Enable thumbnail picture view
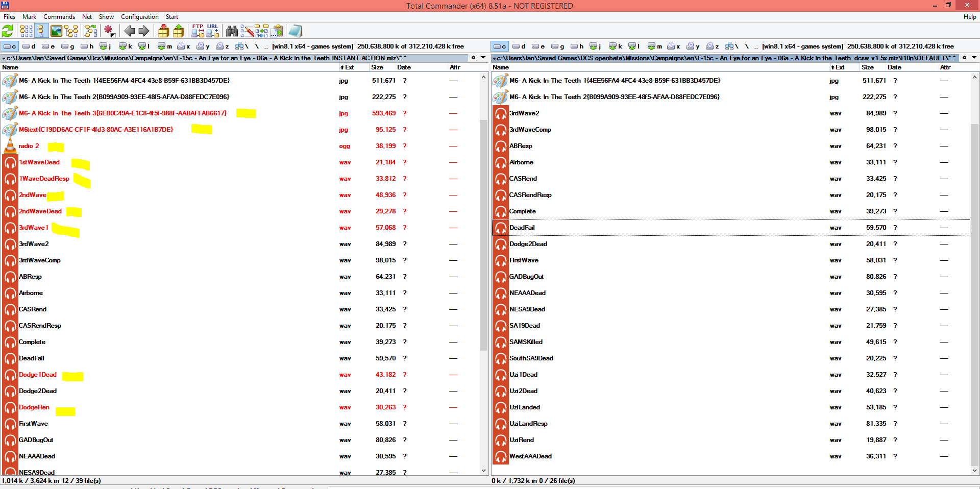Image resolution: width=980 pixels, height=489 pixels. (56, 31)
